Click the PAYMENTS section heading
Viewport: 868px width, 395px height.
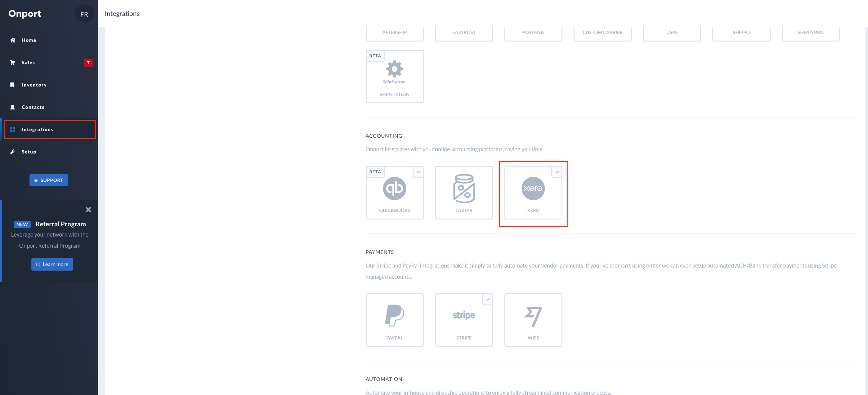pos(379,252)
